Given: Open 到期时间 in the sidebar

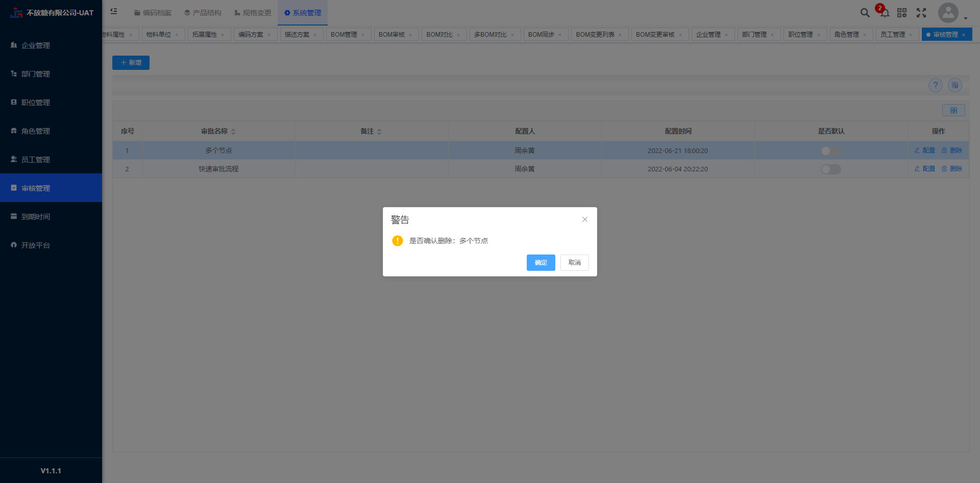Looking at the screenshot, I should pos(51,217).
